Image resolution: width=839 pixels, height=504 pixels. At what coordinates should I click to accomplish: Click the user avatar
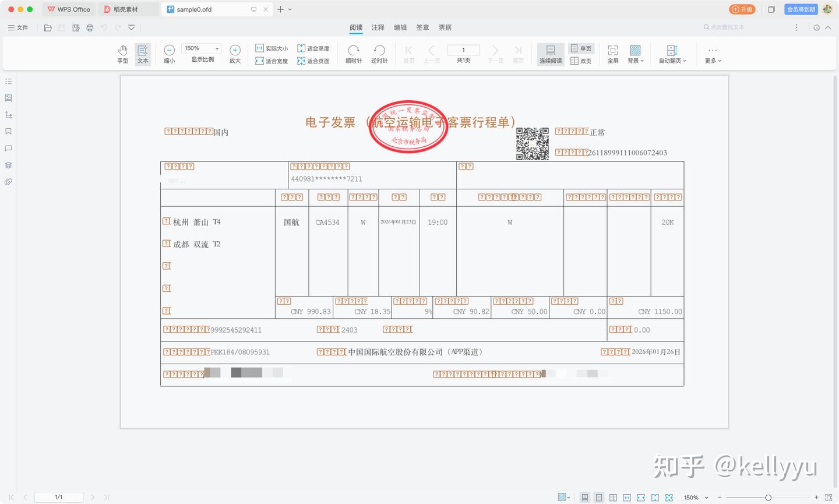(827, 9)
